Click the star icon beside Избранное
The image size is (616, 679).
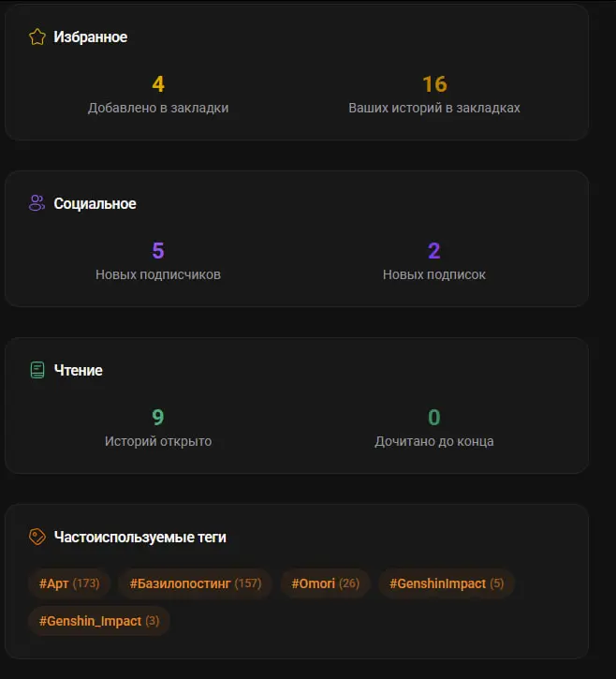[x=37, y=37]
